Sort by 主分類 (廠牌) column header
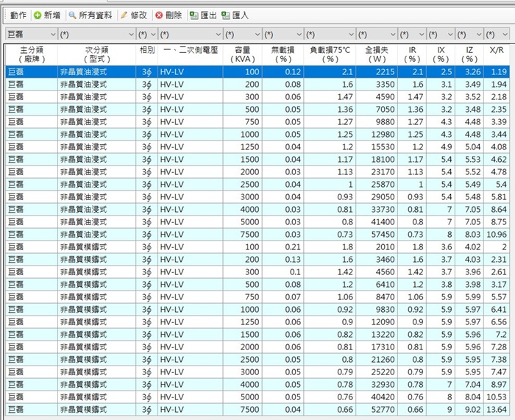 32,54
